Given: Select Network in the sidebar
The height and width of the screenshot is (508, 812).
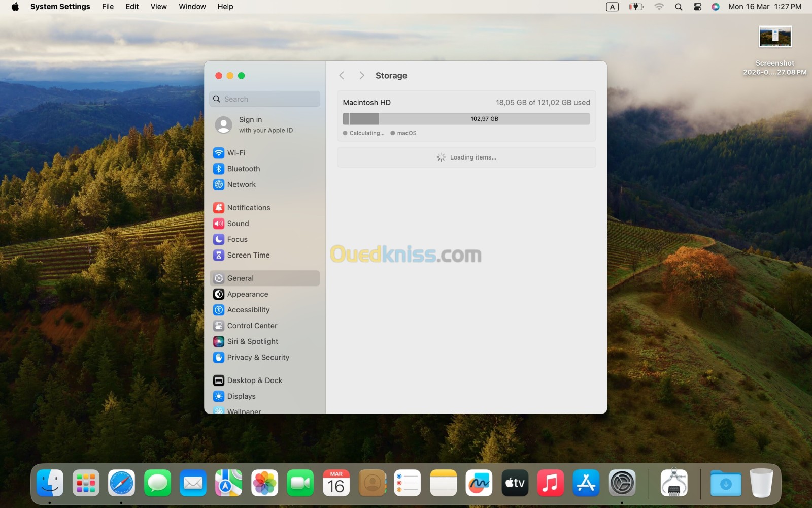Looking at the screenshot, I should click(x=264, y=184).
